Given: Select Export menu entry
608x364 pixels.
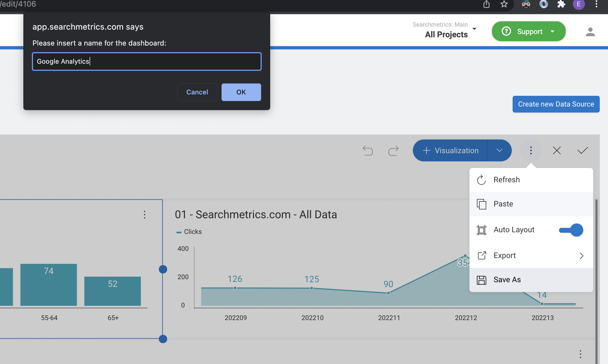Looking at the screenshot, I should 531,256.
